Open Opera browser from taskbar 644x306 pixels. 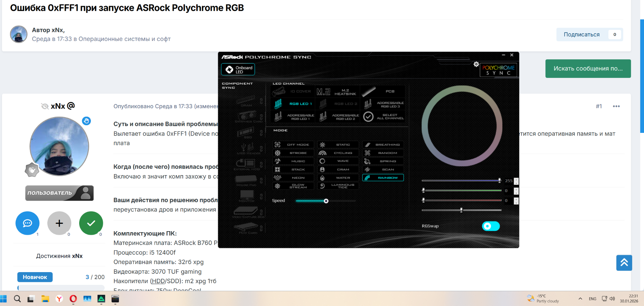point(73,299)
